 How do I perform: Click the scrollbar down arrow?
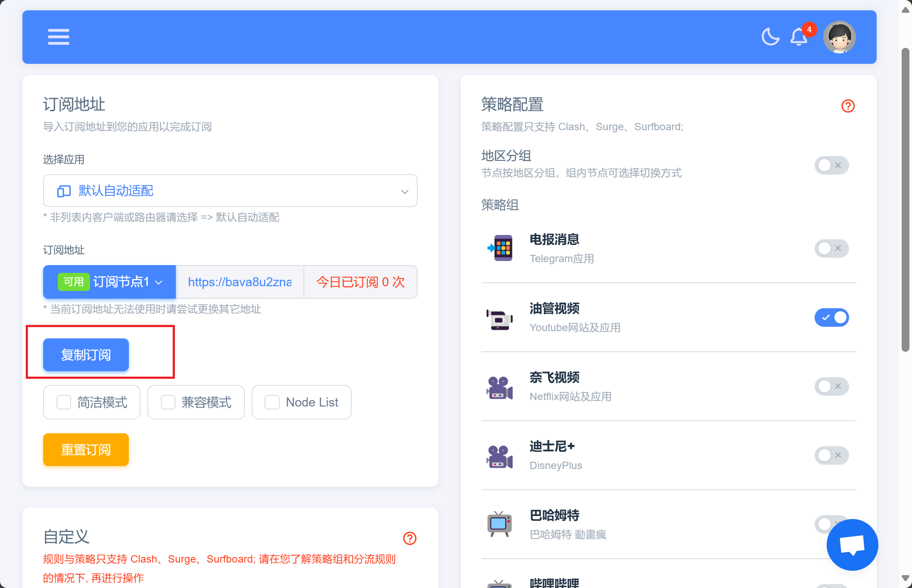click(906, 578)
